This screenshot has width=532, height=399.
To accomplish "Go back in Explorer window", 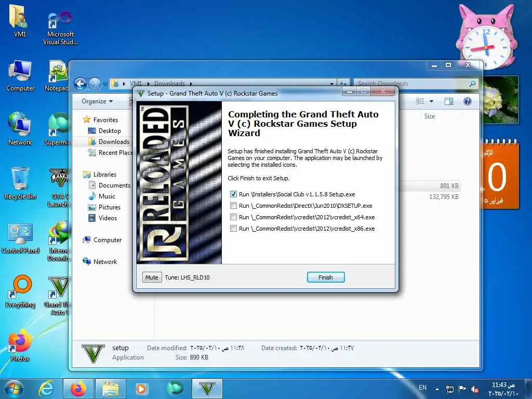I will tap(80, 84).
